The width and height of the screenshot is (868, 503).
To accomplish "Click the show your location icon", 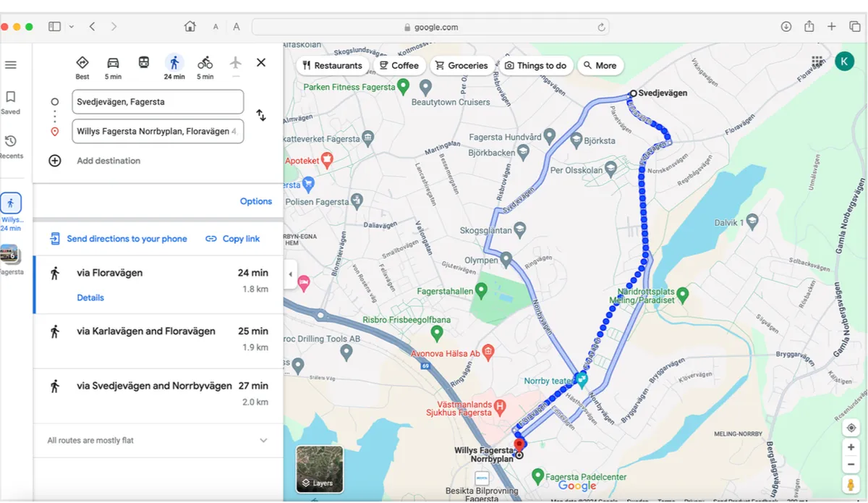I will pos(851,428).
